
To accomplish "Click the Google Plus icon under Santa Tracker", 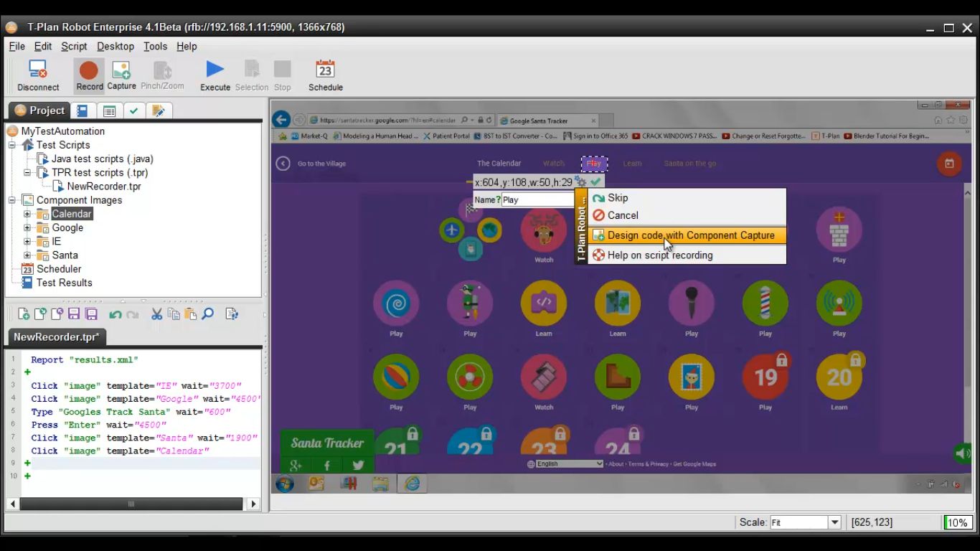I will 295,465.
